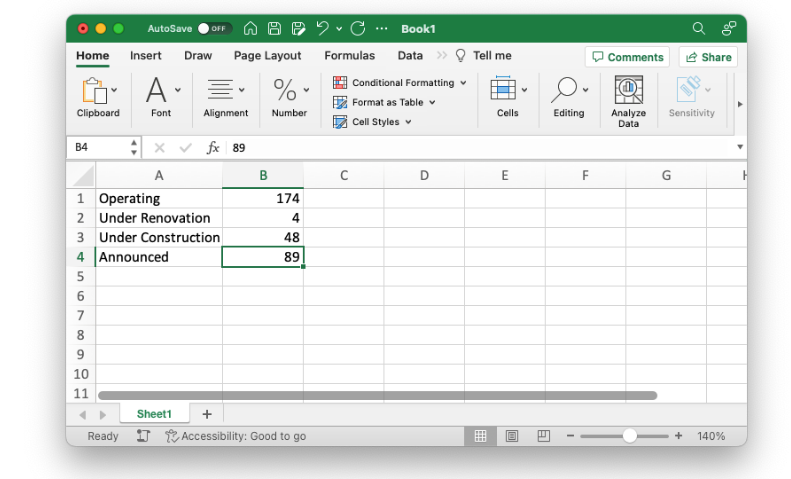Switch to Page Layout view icon
The width and height of the screenshot is (791, 479).
[x=512, y=436]
